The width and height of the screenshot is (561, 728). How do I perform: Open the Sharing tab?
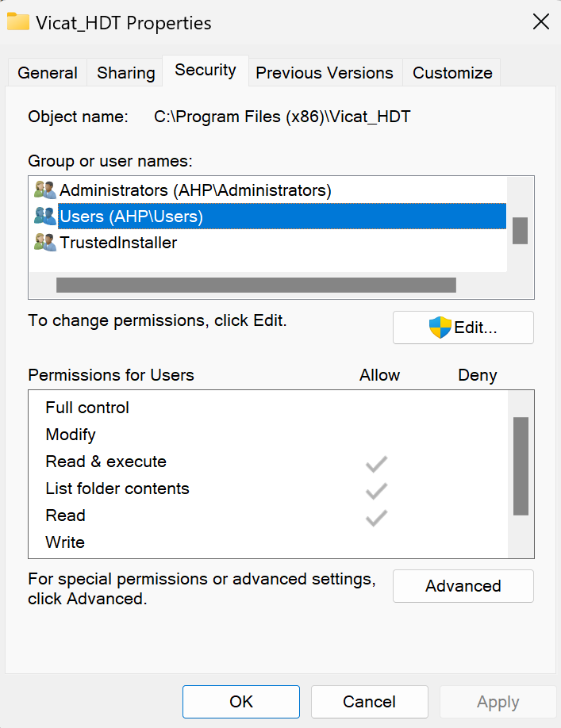126,73
